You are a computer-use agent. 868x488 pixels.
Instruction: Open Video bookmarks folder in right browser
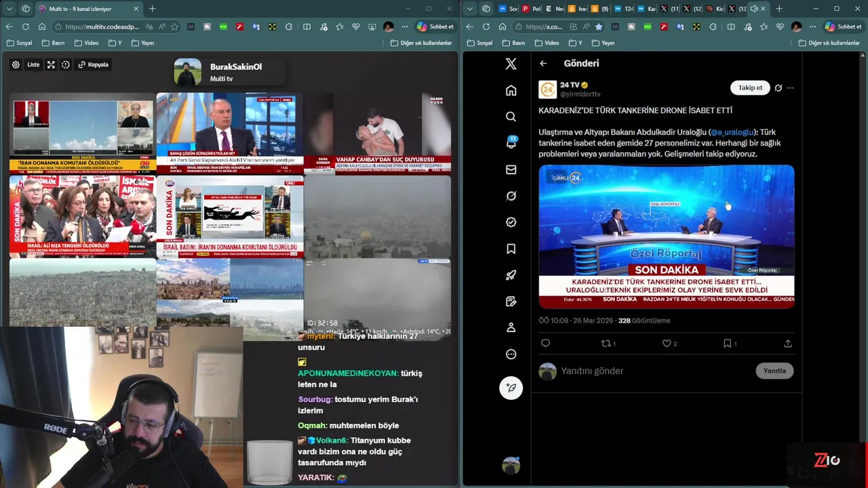(547, 43)
